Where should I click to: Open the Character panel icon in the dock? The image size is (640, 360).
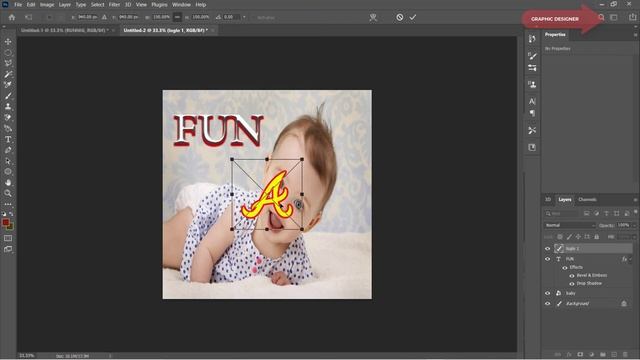[x=532, y=101]
